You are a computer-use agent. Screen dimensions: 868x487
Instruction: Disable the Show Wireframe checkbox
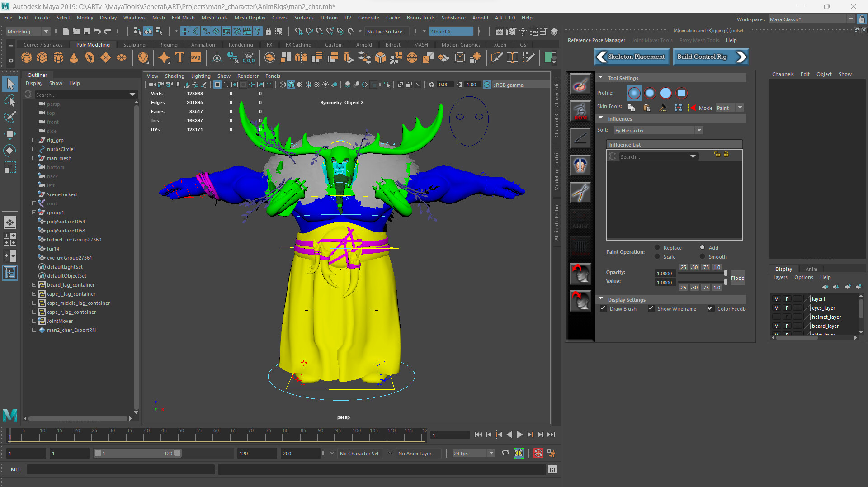(651, 308)
